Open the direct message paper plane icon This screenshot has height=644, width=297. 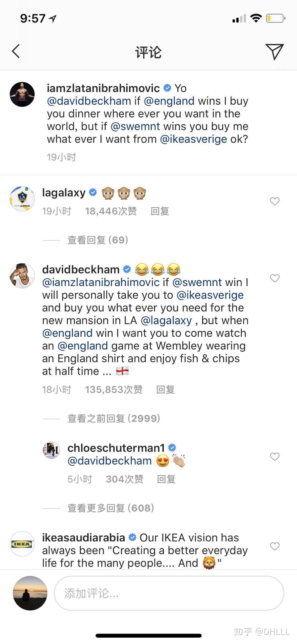coord(274,51)
